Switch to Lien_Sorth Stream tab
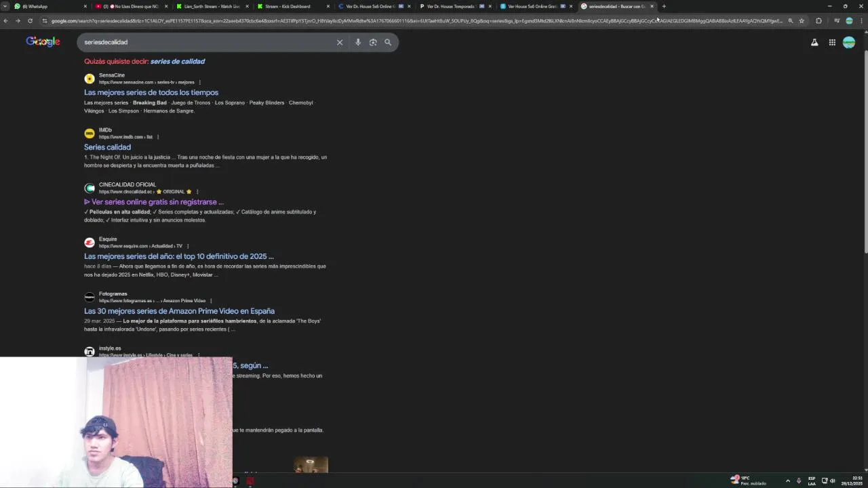Image resolution: width=868 pixels, height=488 pixels. click(212, 6)
